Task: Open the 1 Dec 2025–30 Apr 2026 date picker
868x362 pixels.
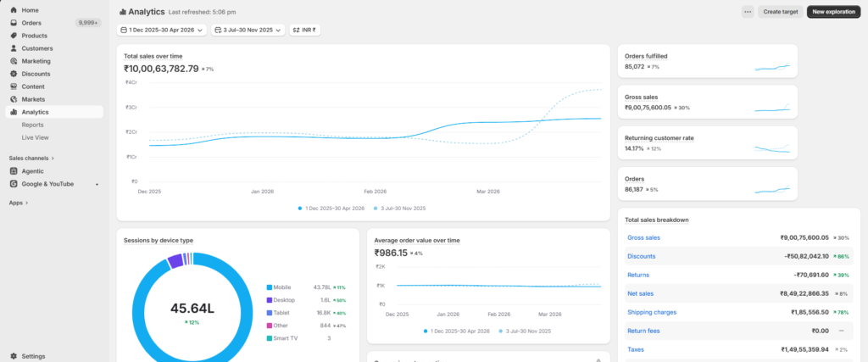Action: (162, 30)
